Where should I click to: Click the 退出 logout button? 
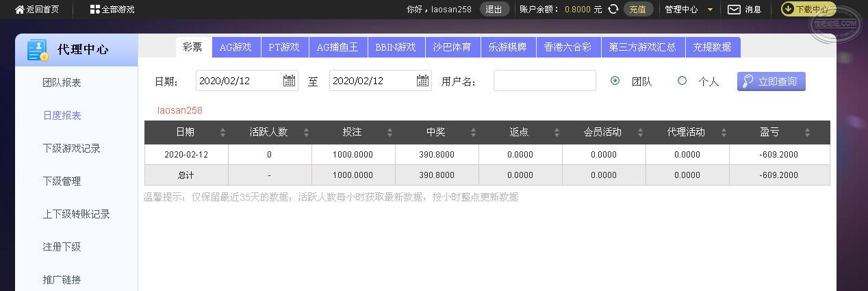coord(494,10)
